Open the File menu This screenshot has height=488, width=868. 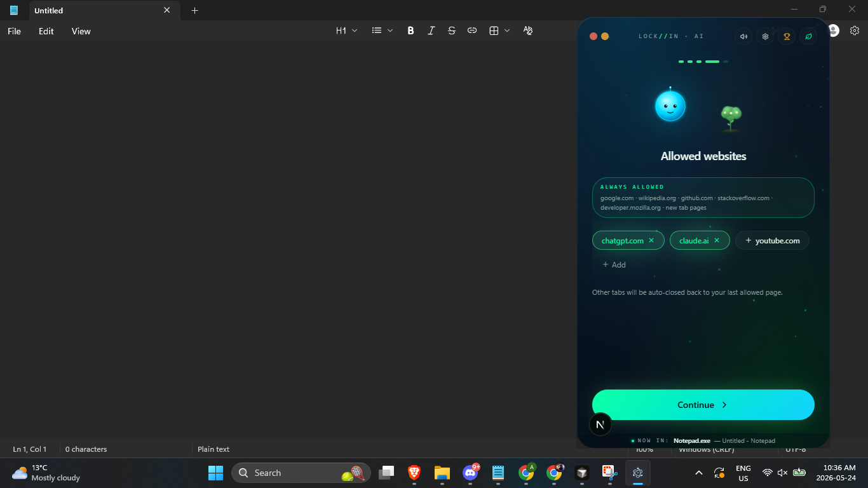coord(14,31)
